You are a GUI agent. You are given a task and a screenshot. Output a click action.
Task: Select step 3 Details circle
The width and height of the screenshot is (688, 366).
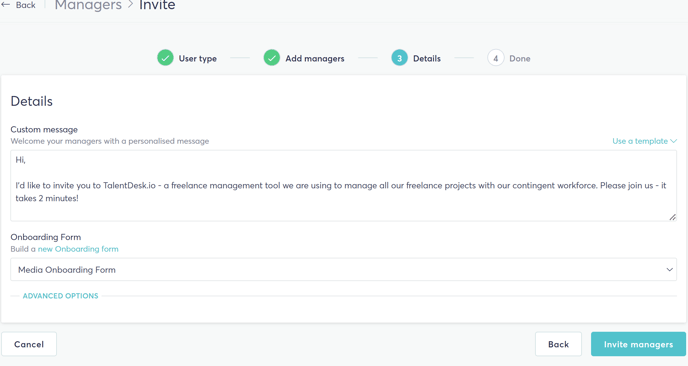(399, 58)
